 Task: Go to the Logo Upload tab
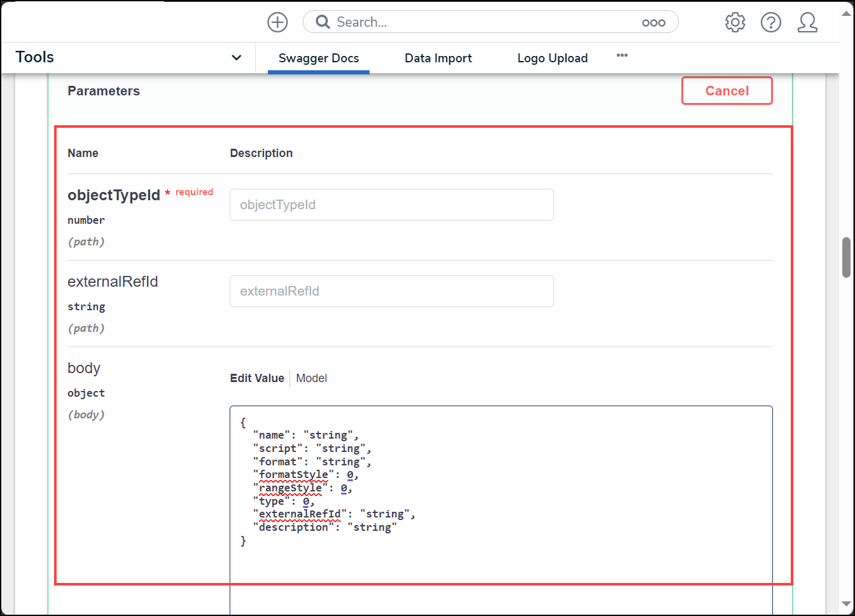click(552, 58)
